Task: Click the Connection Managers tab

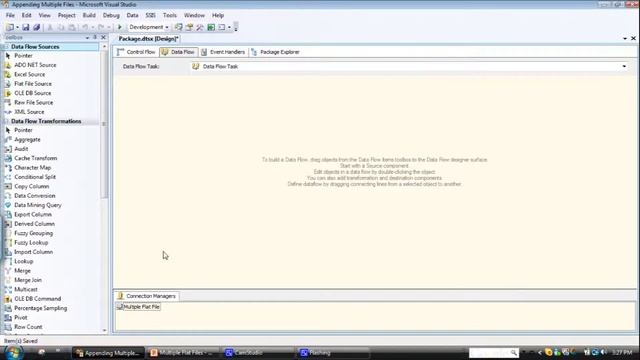Action: click(147, 296)
